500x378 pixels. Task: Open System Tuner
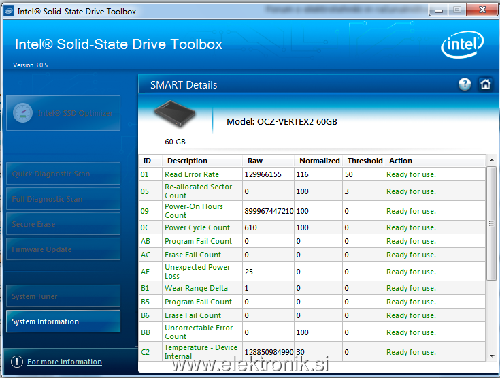63,296
